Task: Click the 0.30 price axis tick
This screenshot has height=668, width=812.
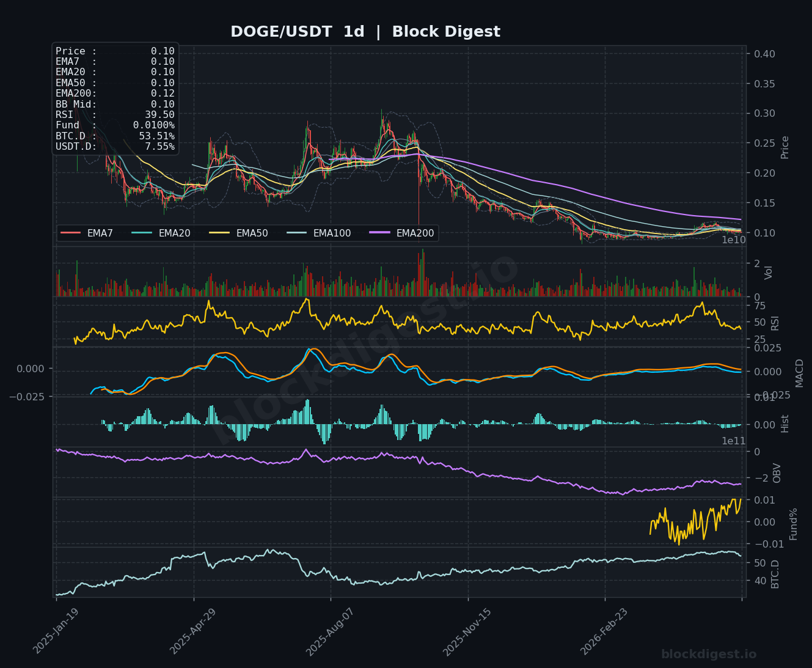Action: coord(764,114)
